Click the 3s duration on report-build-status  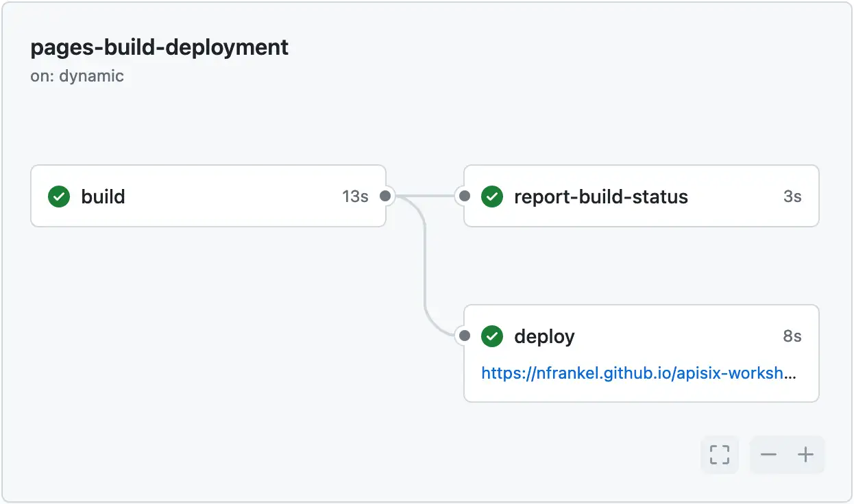[x=794, y=197]
